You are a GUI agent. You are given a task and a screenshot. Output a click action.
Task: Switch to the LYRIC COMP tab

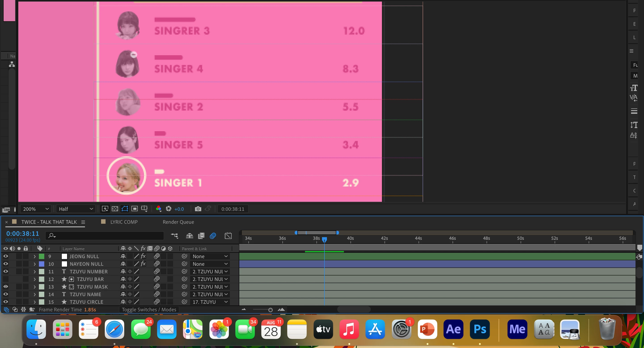pos(124,222)
